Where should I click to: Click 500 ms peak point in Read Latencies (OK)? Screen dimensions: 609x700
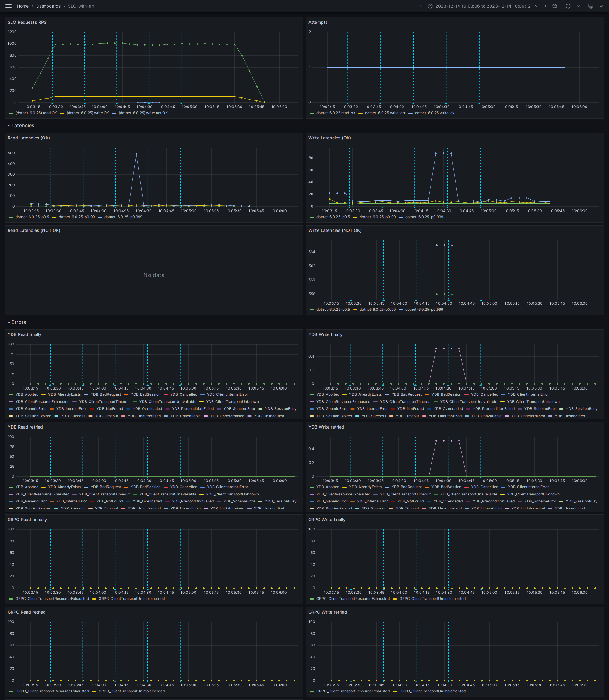pos(136,154)
